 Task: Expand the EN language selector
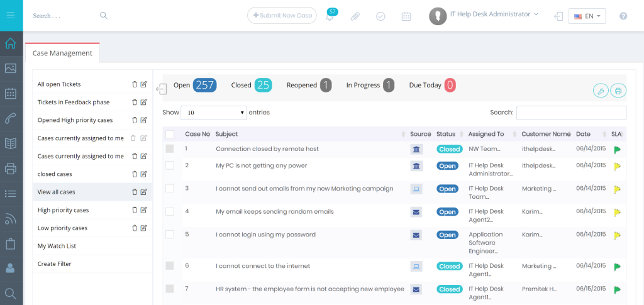(x=587, y=16)
